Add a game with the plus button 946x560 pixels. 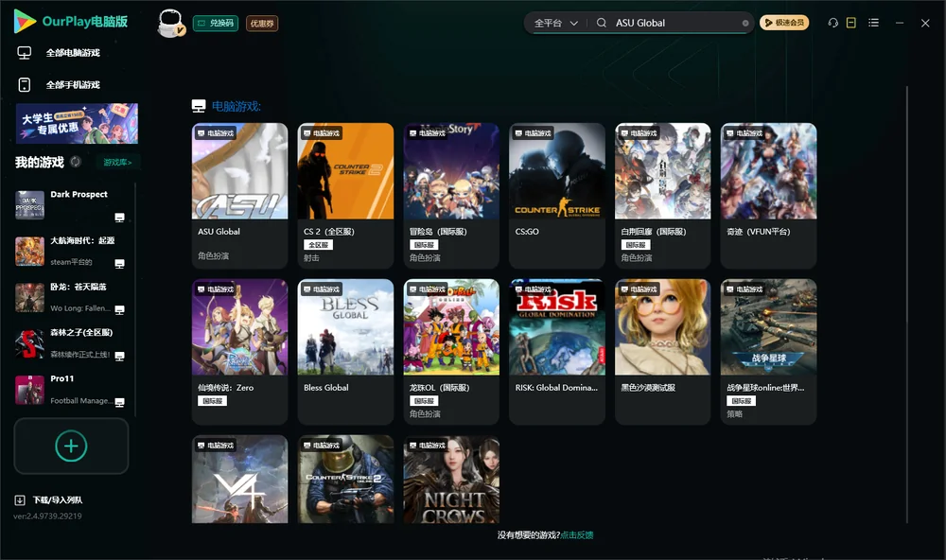[x=71, y=446]
